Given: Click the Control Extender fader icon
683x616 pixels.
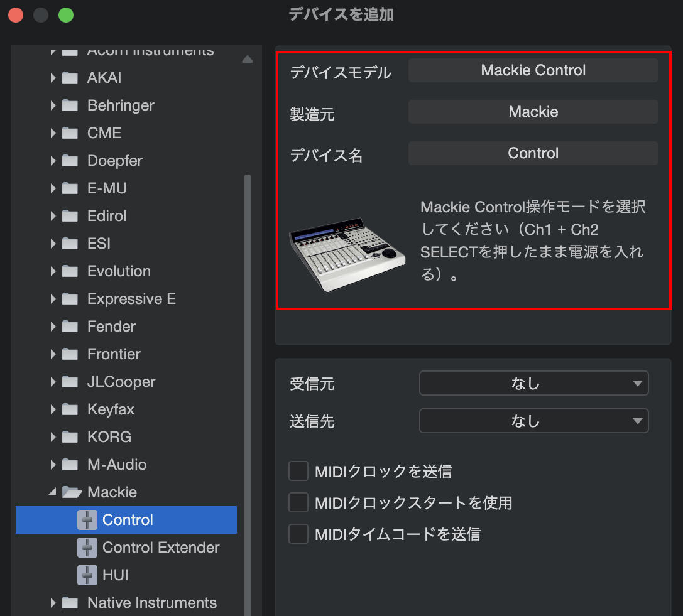Looking at the screenshot, I should pyautogui.click(x=87, y=547).
